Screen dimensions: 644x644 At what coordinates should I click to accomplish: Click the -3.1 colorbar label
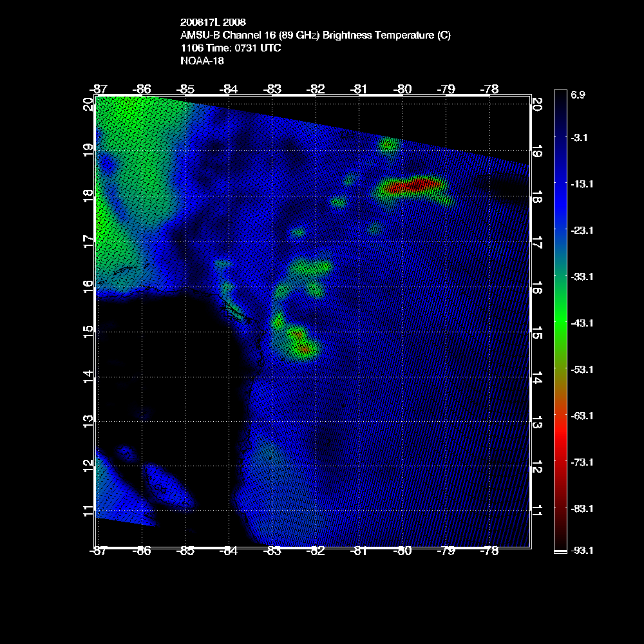click(579, 138)
